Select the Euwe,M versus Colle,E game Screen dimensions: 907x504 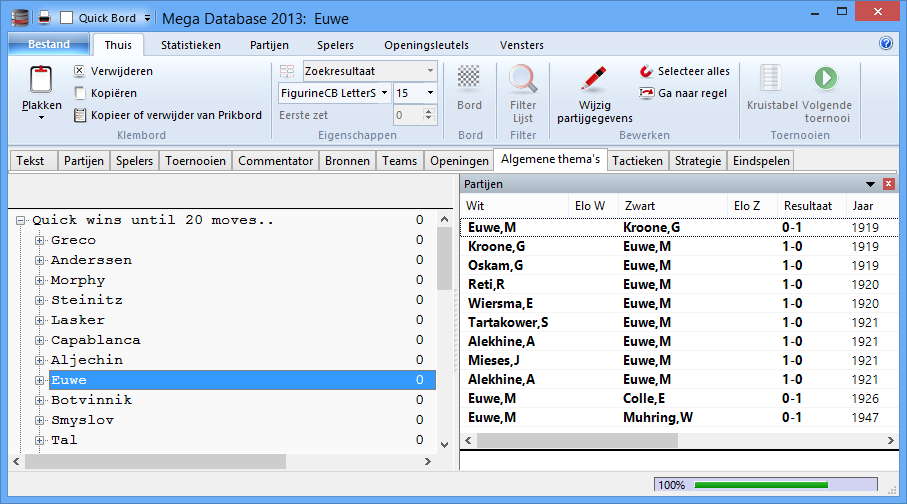click(x=680, y=399)
